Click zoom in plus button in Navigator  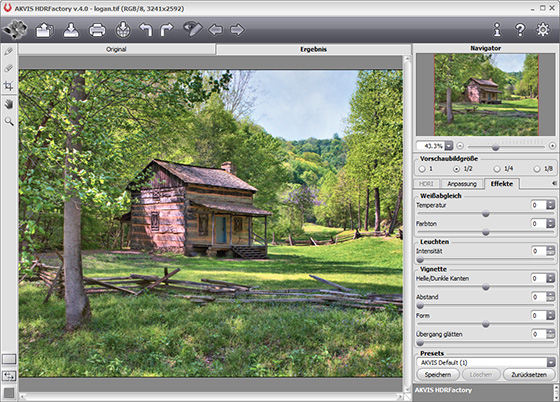click(552, 146)
